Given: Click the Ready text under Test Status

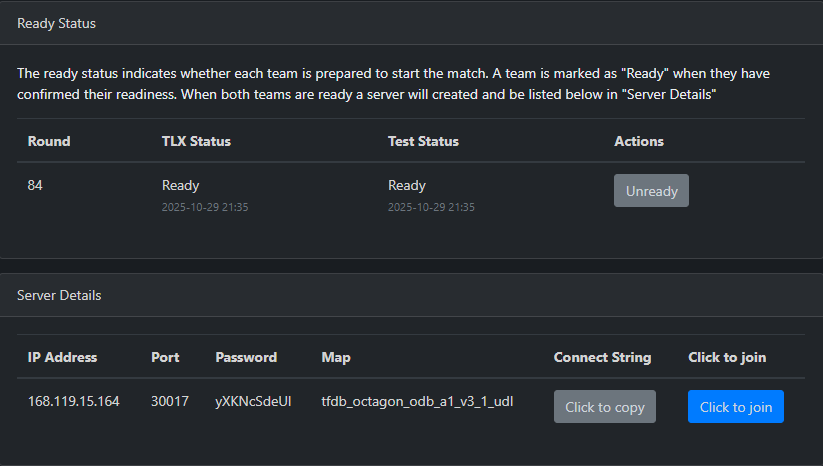Looking at the screenshot, I should point(406,185).
